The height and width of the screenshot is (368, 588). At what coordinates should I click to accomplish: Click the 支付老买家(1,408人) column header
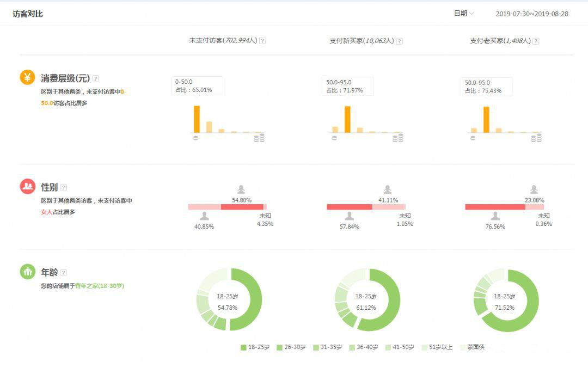click(x=500, y=41)
